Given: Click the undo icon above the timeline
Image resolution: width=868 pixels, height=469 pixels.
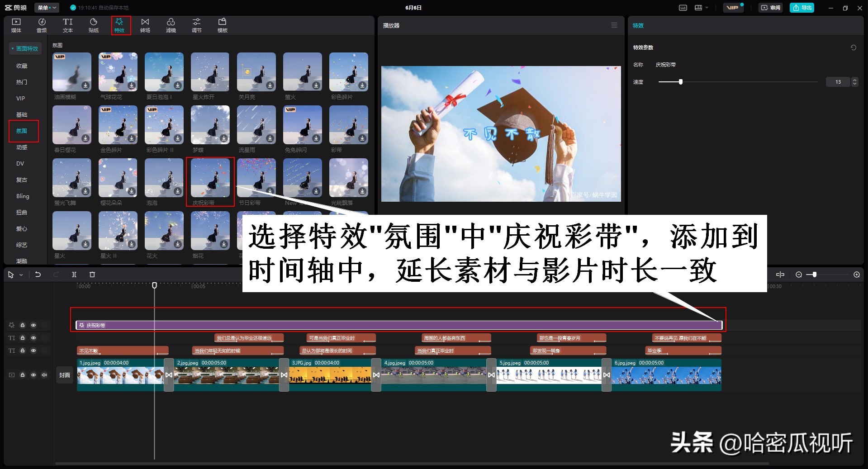Looking at the screenshot, I should [x=38, y=275].
